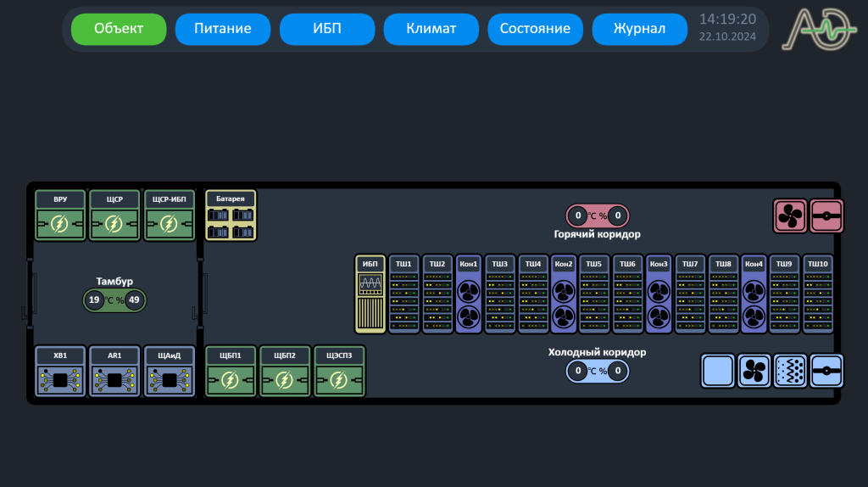The image size is (868, 487).
Task: Toggle the blue cold-corridor damper valve
Action: tap(826, 372)
